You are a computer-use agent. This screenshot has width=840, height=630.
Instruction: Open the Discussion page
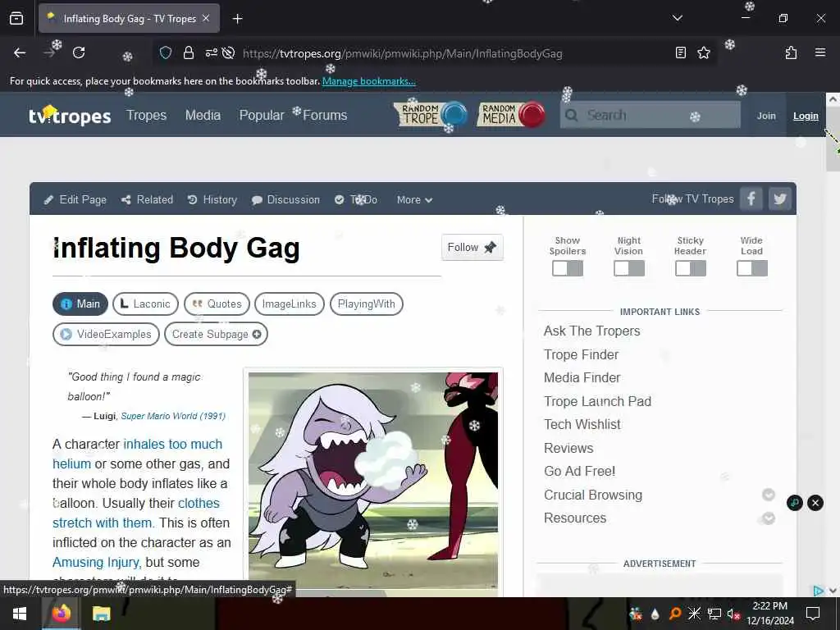coord(285,199)
